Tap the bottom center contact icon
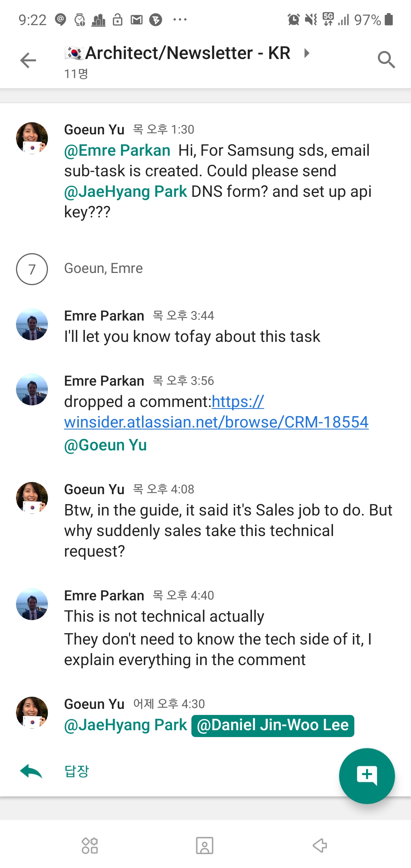Screen dimensions: 411x868 point(205,846)
